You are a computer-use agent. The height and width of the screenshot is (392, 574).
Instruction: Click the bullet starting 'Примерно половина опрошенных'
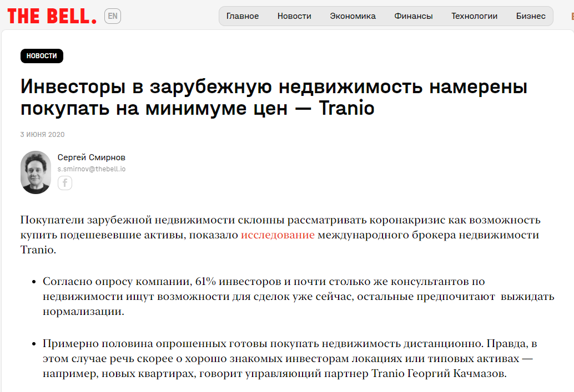tap(290, 358)
